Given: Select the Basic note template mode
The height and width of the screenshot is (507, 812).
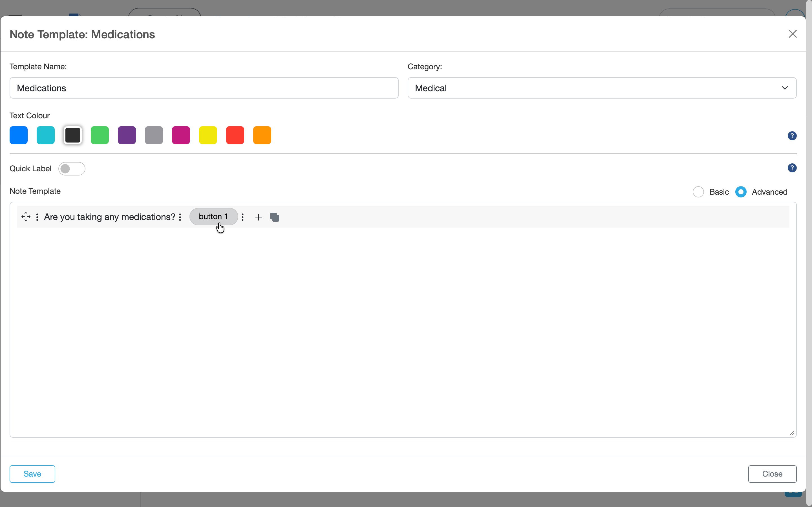Looking at the screenshot, I should [x=698, y=192].
